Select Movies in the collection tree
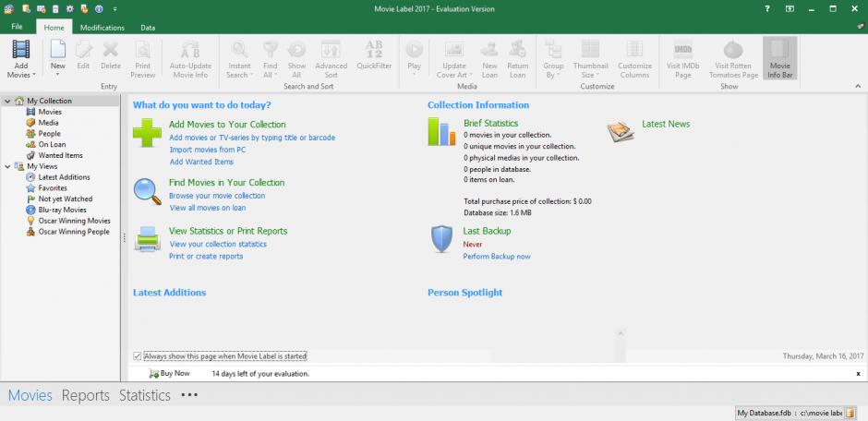Image resolution: width=868 pixels, height=421 pixels. coord(50,112)
